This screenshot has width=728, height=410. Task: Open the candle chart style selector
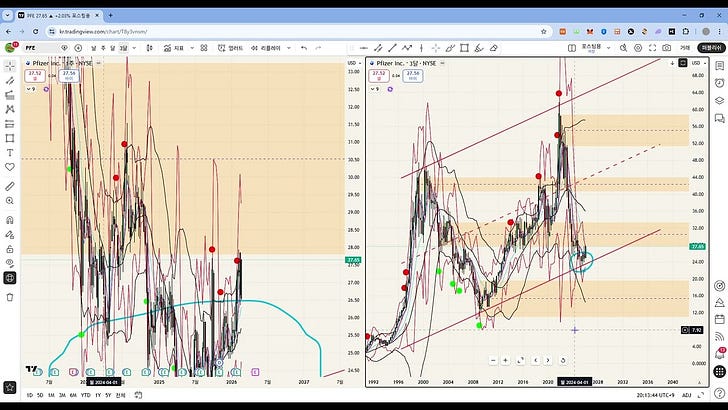pyautogui.click(x=150, y=48)
